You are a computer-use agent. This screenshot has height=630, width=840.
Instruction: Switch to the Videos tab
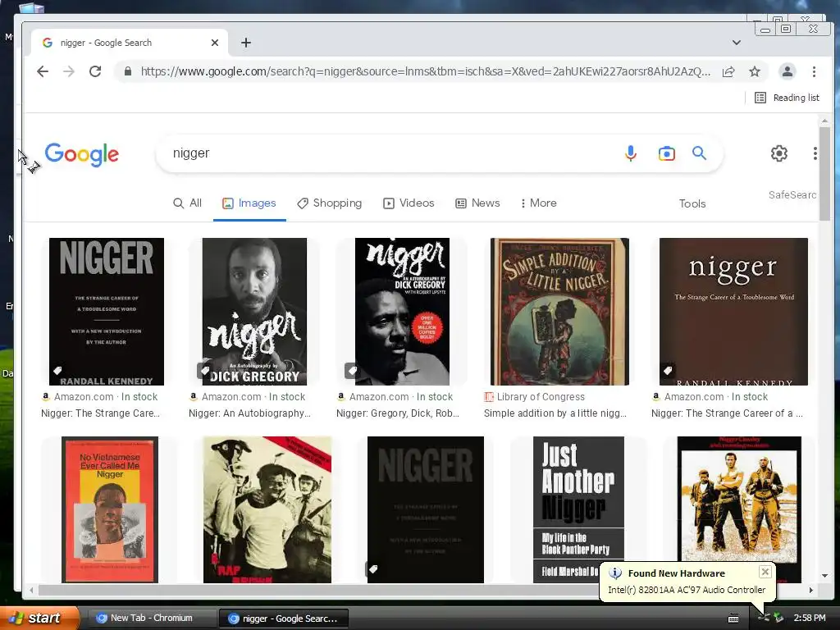(x=409, y=203)
